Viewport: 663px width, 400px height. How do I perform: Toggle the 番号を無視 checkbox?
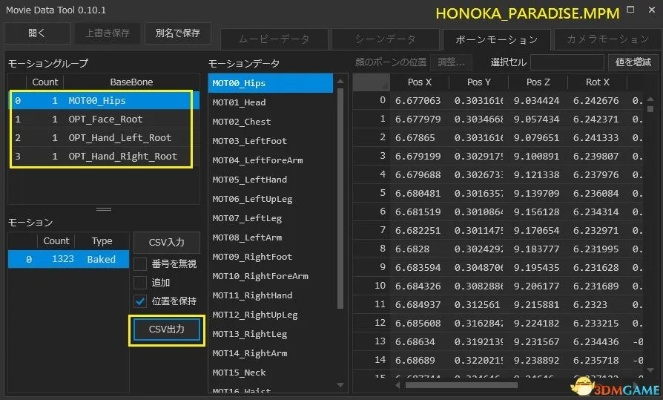pyautogui.click(x=141, y=263)
